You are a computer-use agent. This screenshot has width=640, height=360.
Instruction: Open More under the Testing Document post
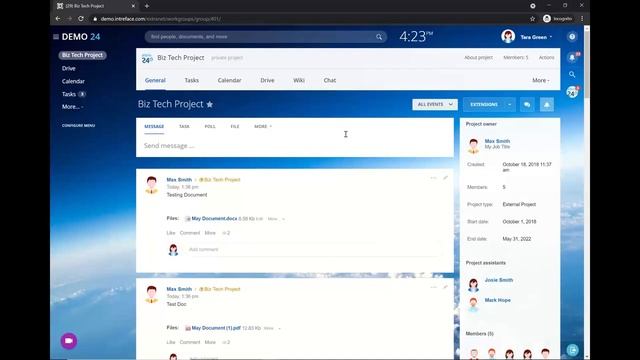tap(210, 233)
